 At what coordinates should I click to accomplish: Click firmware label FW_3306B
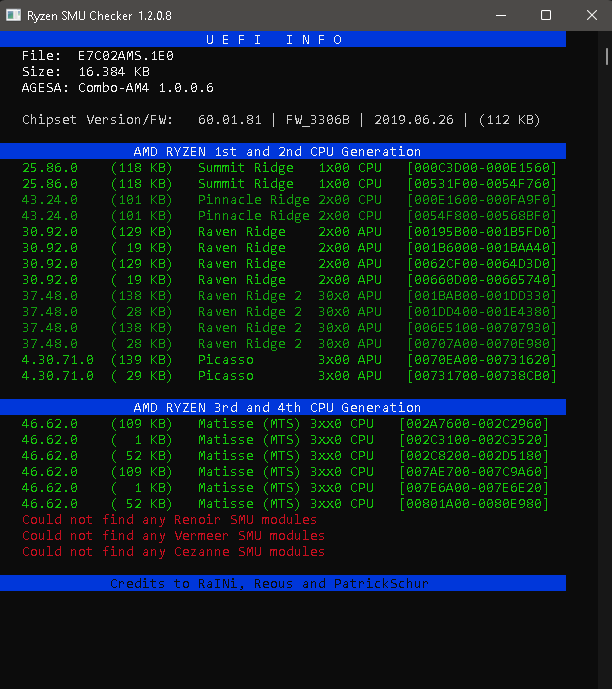[x=318, y=120]
